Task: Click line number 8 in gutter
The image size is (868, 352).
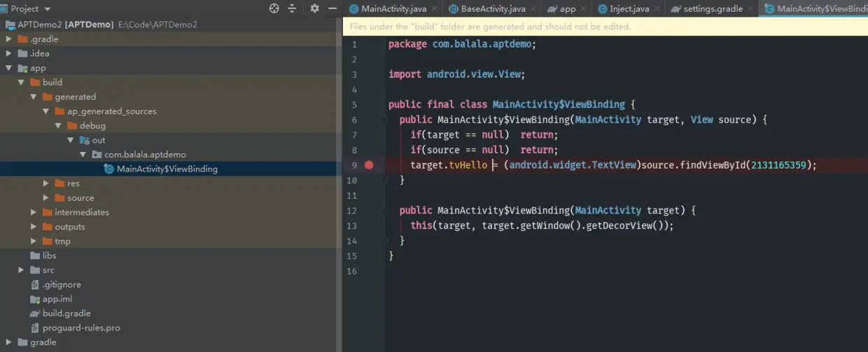Action: (x=354, y=150)
